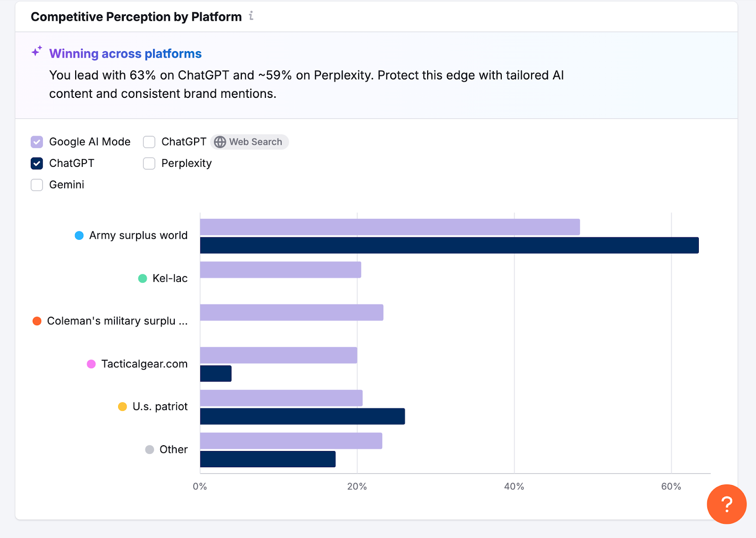The image size is (756, 538).
Task: Click the green legend dot for Kel-lac
Action: tap(142, 278)
